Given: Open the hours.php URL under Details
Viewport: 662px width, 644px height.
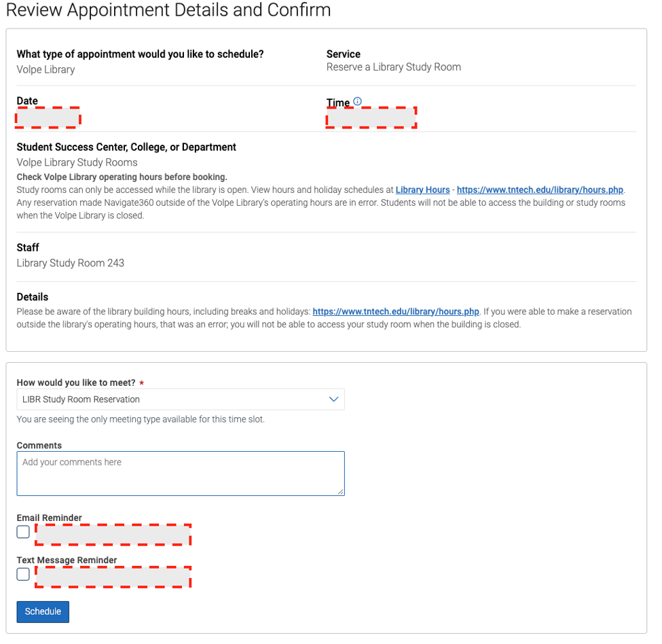Looking at the screenshot, I should [x=396, y=312].
